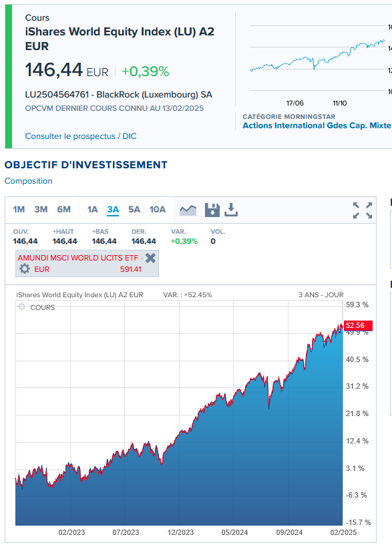Click the CATÉGORIE MORNINGSTAR label
The width and height of the screenshot is (392, 553).
pyautogui.click(x=289, y=116)
